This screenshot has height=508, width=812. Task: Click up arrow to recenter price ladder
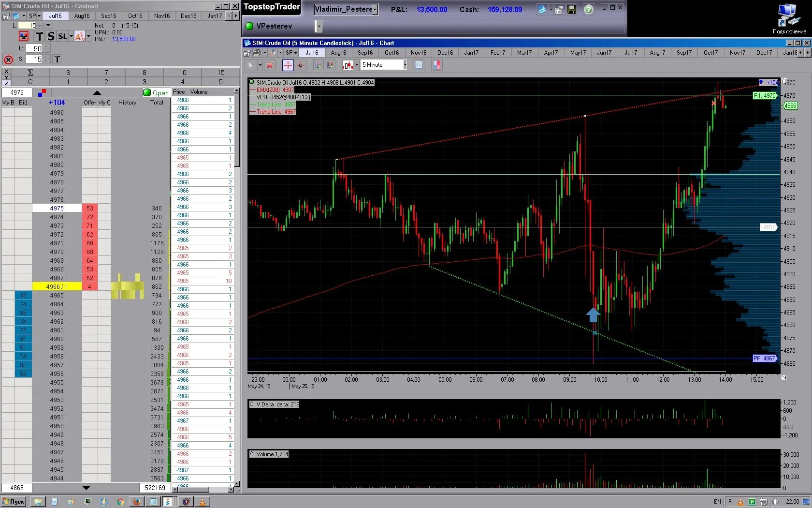click(97, 92)
